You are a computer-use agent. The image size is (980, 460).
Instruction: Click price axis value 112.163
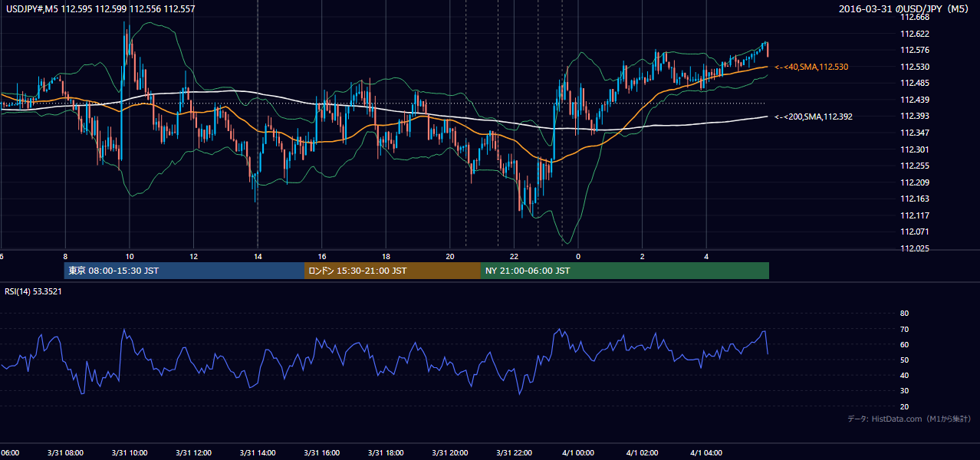click(x=915, y=199)
